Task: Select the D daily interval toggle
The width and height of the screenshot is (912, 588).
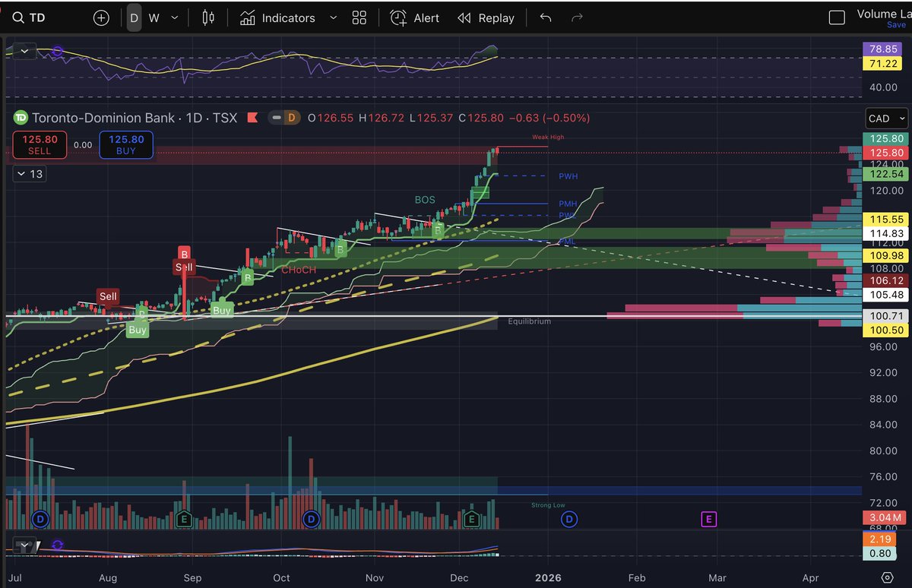Action: pos(133,17)
